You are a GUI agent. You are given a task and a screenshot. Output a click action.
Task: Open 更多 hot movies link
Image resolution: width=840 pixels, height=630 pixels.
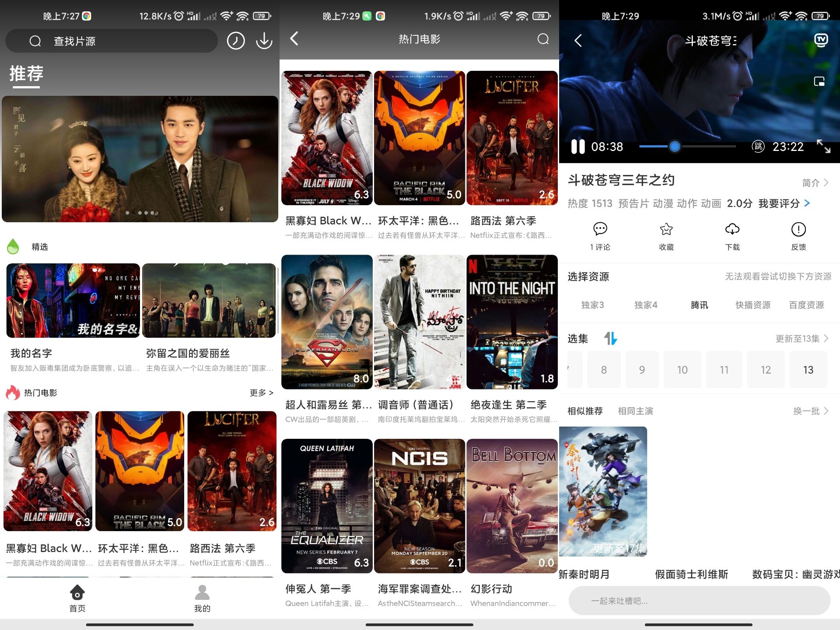(261, 393)
